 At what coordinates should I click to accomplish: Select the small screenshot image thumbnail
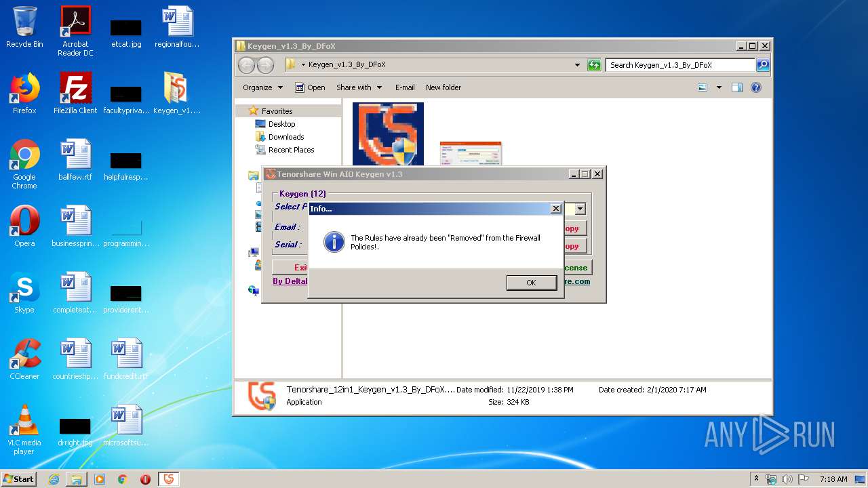[x=471, y=154]
